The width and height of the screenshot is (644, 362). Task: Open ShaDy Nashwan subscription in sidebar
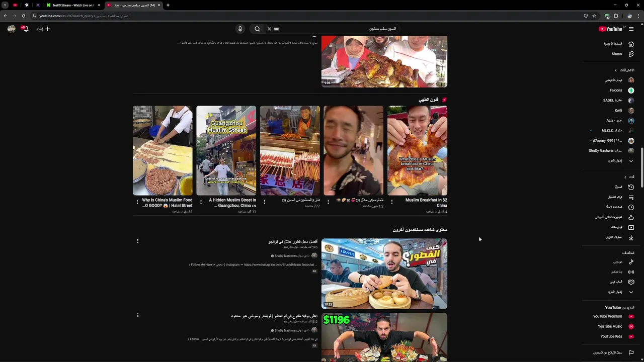(x=611, y=151)
